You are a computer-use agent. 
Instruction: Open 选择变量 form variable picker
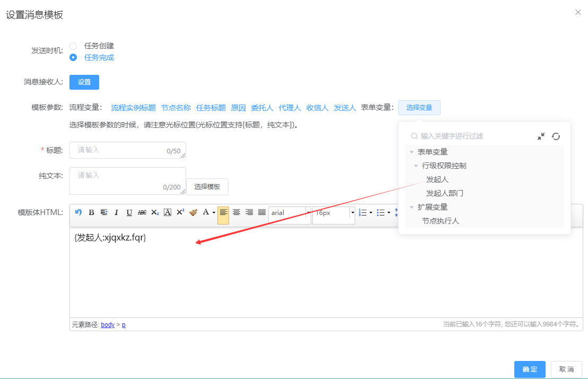point(419,108)
